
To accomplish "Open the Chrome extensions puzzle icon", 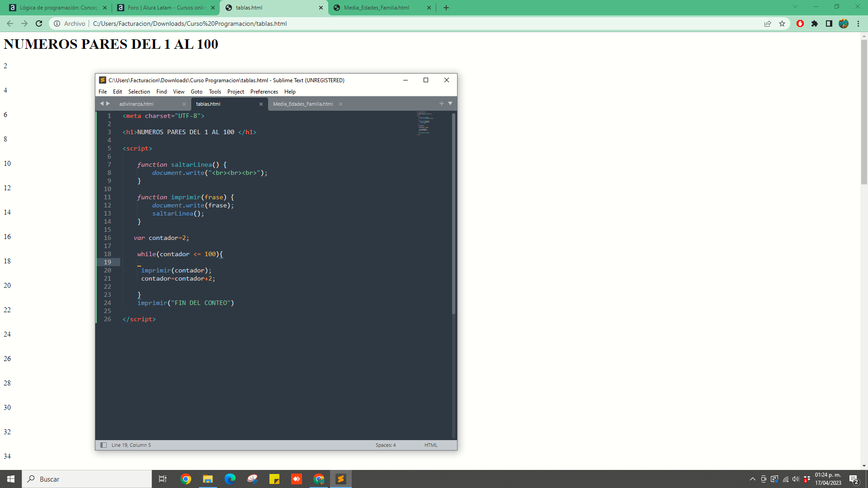I will [815, 23].
